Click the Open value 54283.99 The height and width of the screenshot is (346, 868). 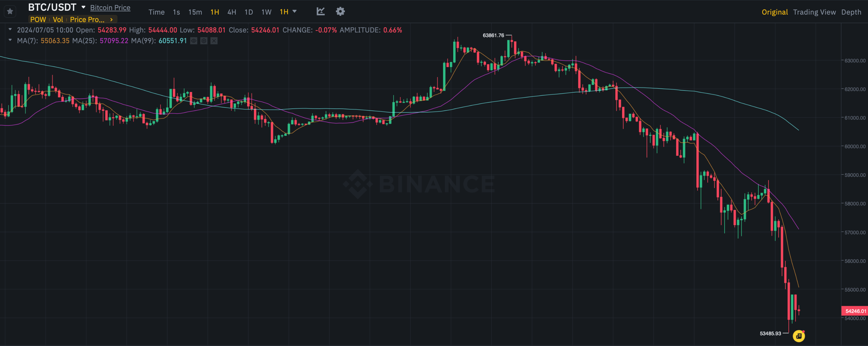[112, 30]
